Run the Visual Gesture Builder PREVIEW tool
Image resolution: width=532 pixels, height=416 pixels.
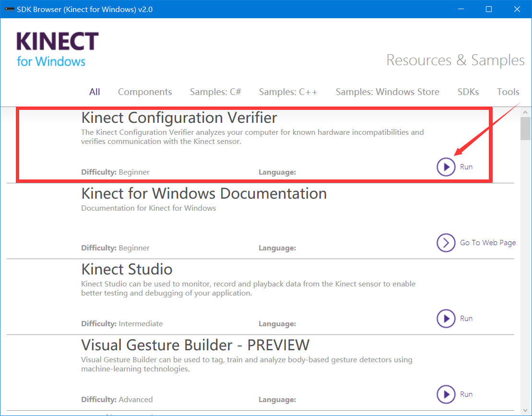coord(446,394)
